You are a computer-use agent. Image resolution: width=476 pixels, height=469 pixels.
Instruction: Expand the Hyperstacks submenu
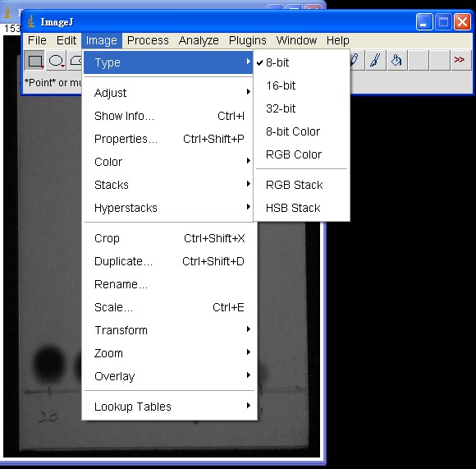pyautogui.click(x=168, y=208)
